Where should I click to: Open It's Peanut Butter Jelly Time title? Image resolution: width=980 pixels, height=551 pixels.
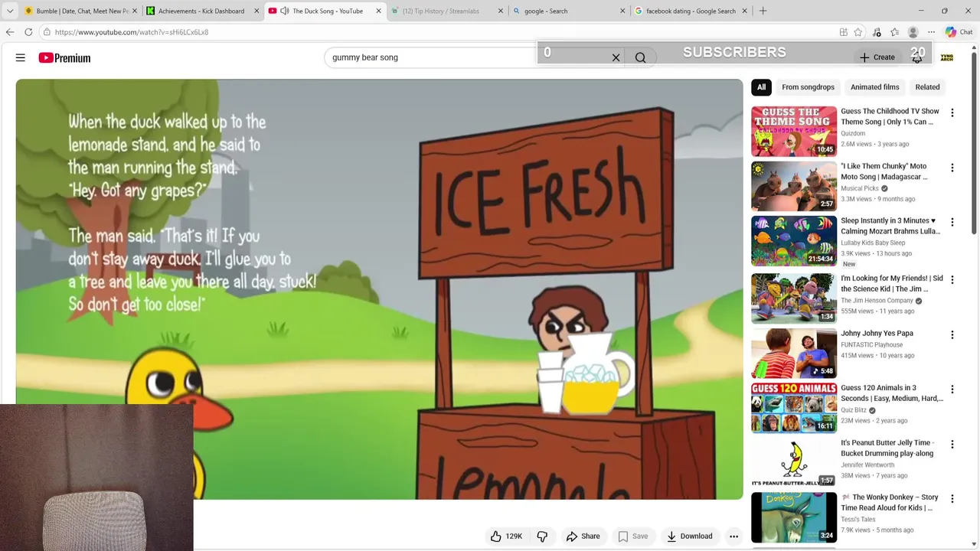tap(887, 448)
